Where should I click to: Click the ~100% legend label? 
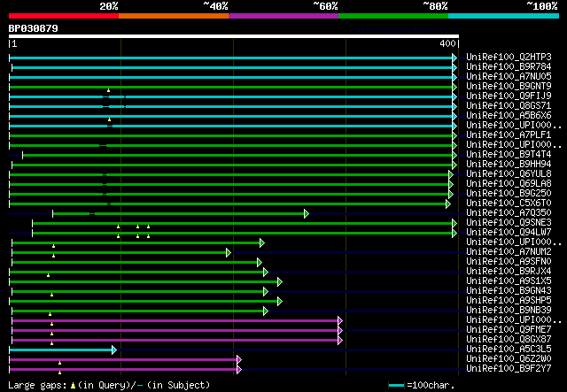[x=541, y=6]
